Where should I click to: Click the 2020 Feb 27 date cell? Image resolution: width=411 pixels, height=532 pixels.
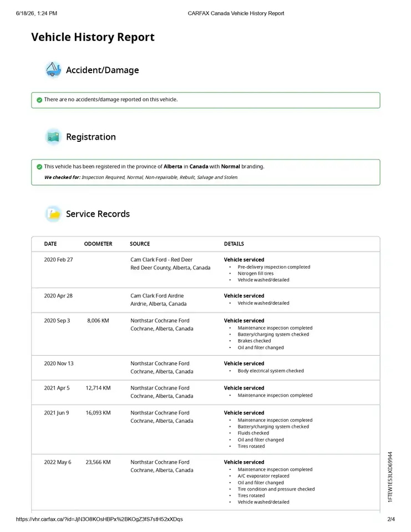coord(58,259)
